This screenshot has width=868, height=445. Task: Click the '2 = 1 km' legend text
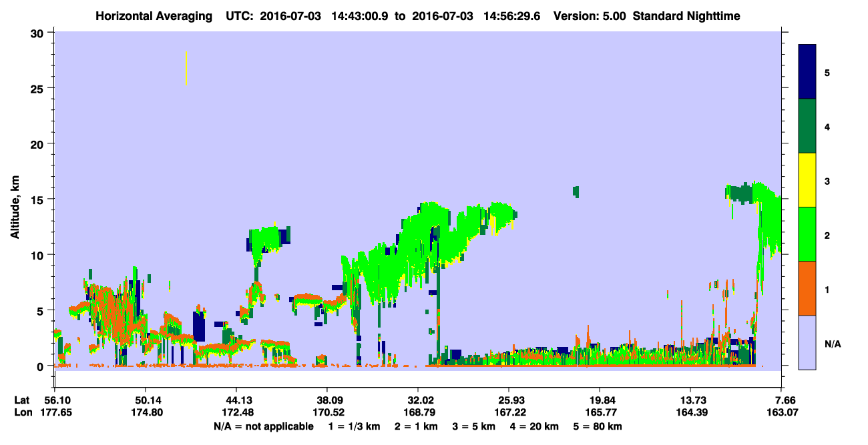click(x=415, y=426)
